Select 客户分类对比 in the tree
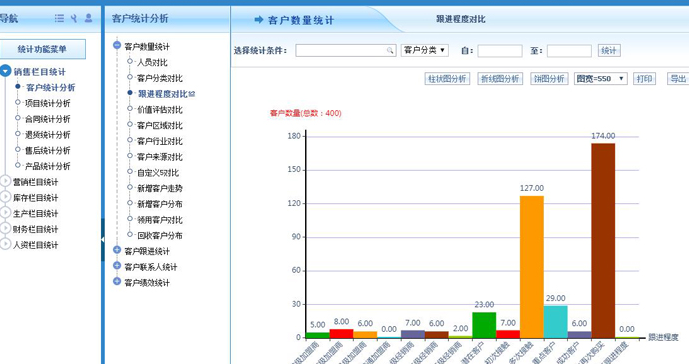This screenshot has height=364, width=689. [x=160, y=78]
